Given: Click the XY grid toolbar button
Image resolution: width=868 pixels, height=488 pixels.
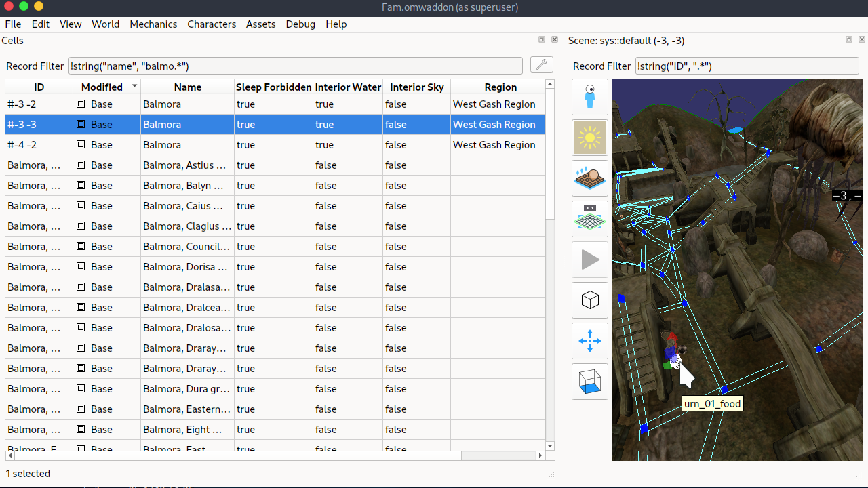Looking at the screenshot, I should 590,219.
